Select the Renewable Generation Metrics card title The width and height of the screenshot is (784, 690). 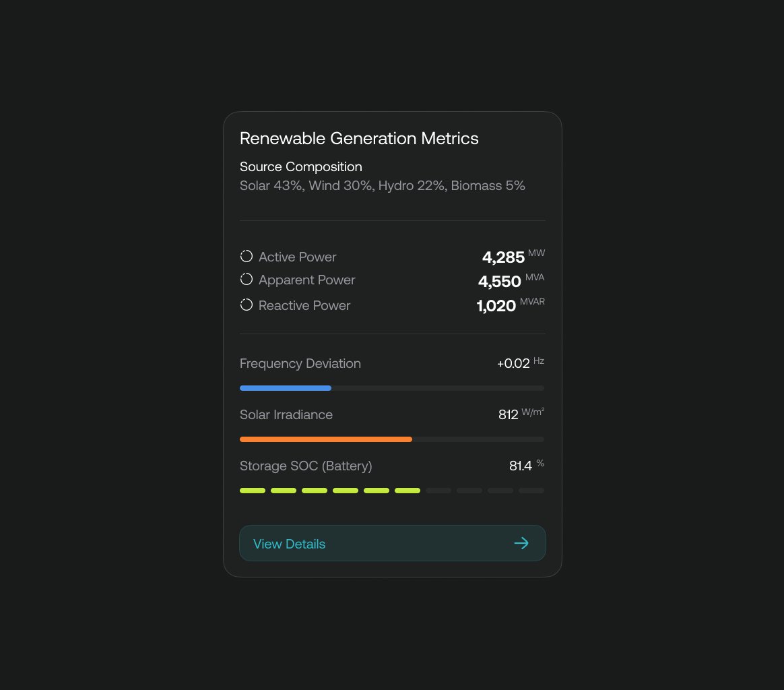pos(359,138)
